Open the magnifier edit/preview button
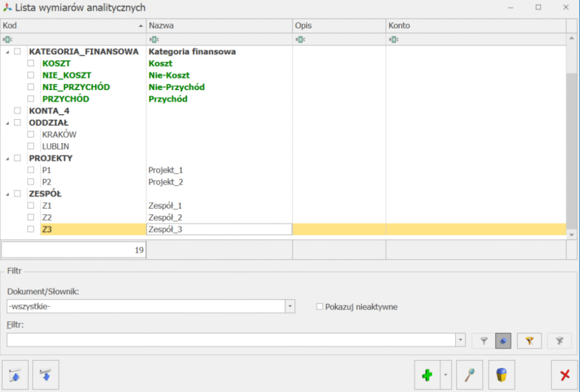Image resolution: width=580 pixels, height=392 pixels. 469,375
